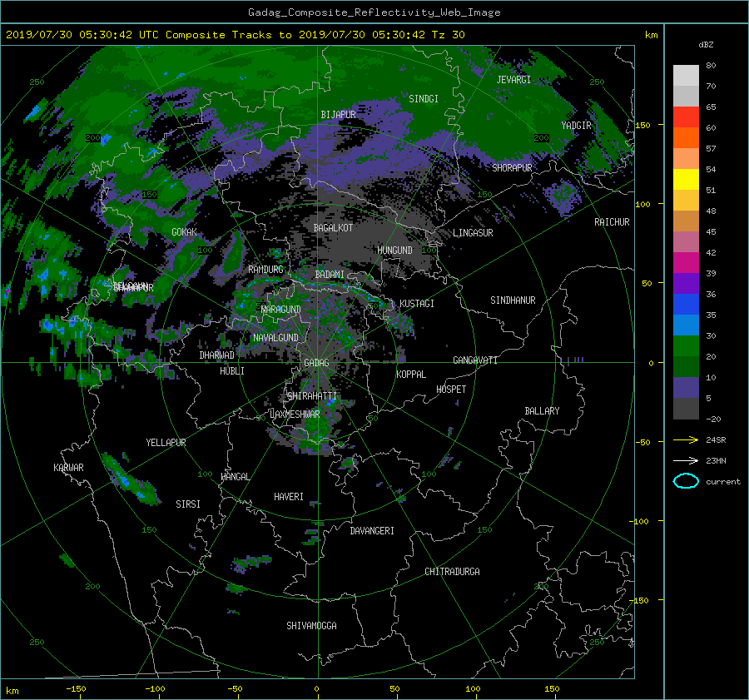Click the yellow 24SR arrow in legend
The height and width of the screenshot is (700, 749).
coord(686,439)
